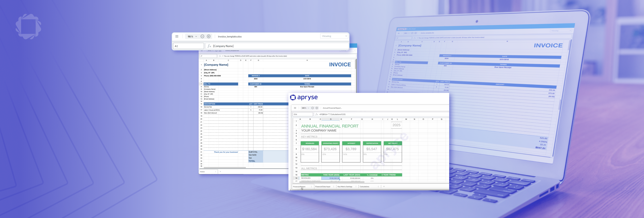Select the 'Annual Financial Report...' file name

pyautogui.click(x=332, y=108)
